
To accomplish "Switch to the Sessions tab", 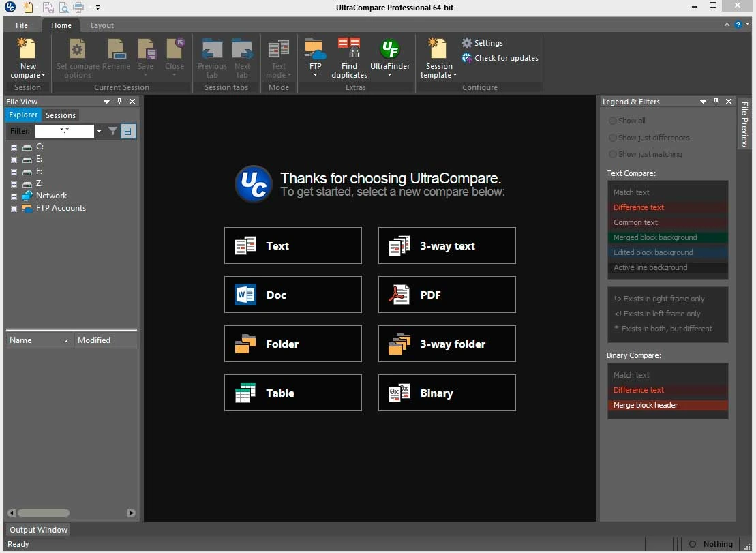I will point(61,115).
